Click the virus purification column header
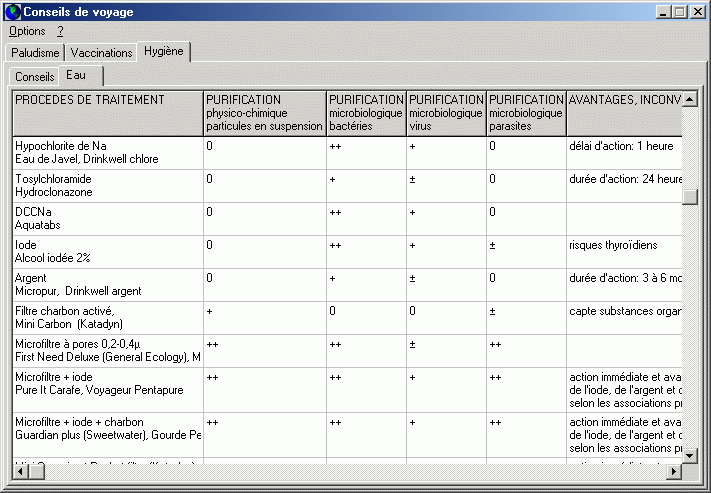 click(446, 113)
